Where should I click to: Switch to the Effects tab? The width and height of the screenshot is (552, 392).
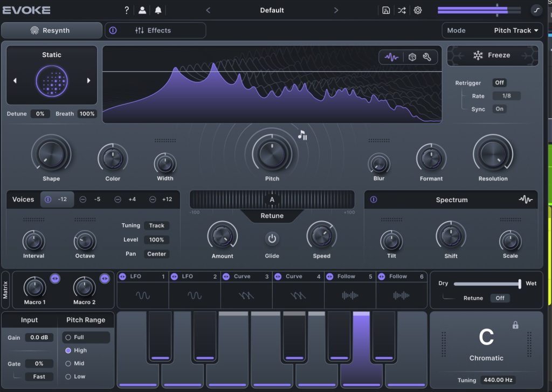155,31
